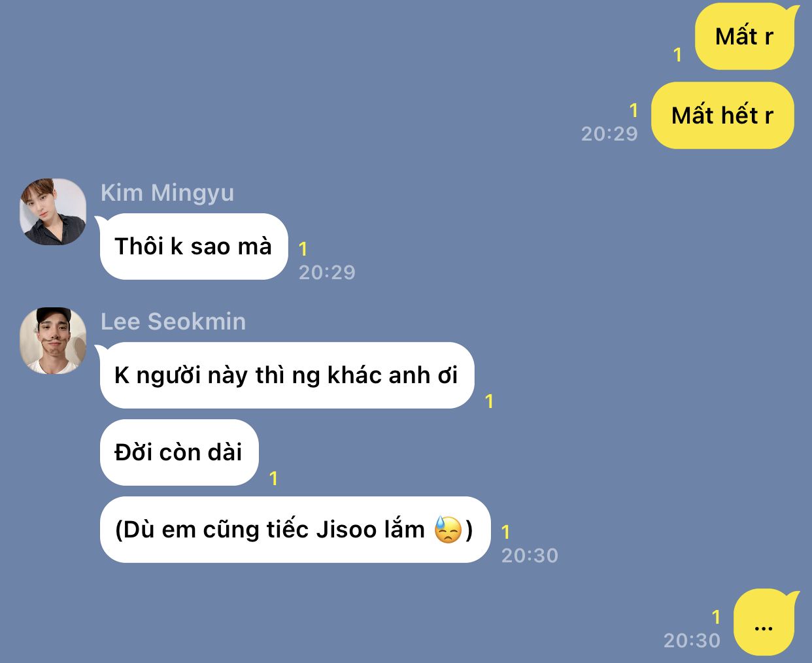
Task: Click the 20:29 timestamp under Kim Mingyu's message
Action: coord(327,272)
